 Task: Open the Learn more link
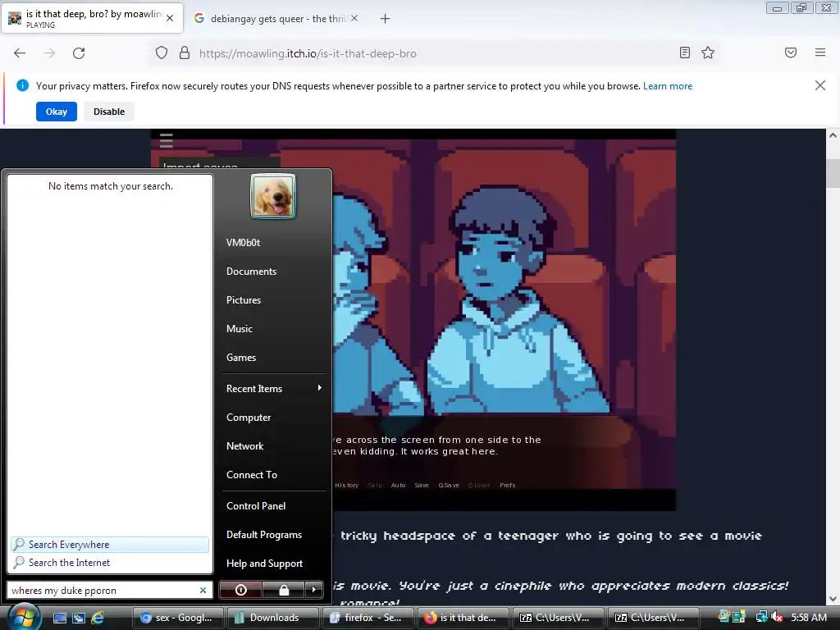coord(668,86)
